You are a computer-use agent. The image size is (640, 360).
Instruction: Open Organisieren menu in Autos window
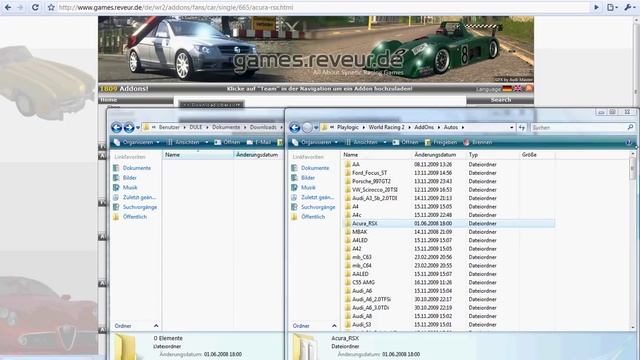315,142
